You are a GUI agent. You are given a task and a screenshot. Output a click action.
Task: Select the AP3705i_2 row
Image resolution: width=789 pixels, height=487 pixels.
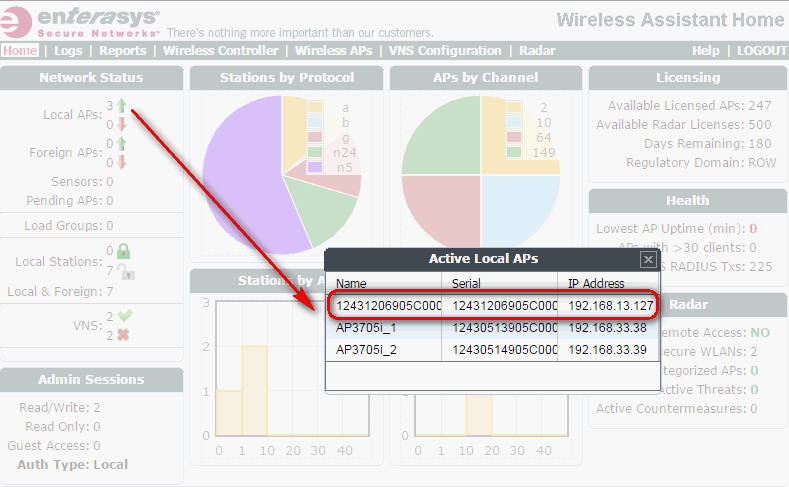(x=493, y=350)
